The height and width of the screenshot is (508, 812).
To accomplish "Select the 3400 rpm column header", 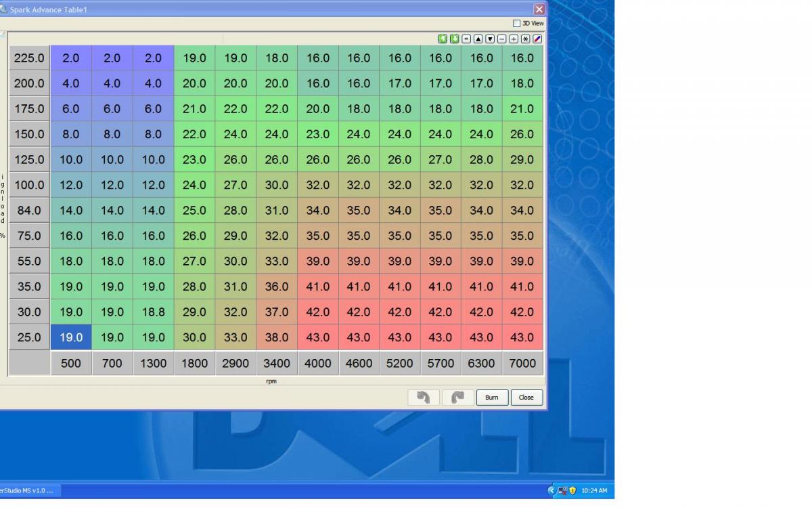I will [277, 363].
